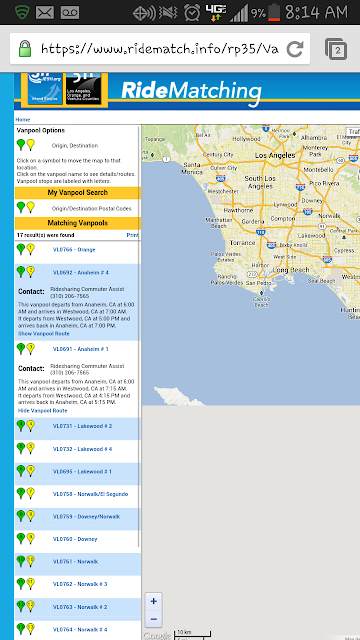Open vanpool VL0763 - Norwalk # 2
The height and width of the screenshot is (640, 360).
pyautogui.click(x=80, y=607)
